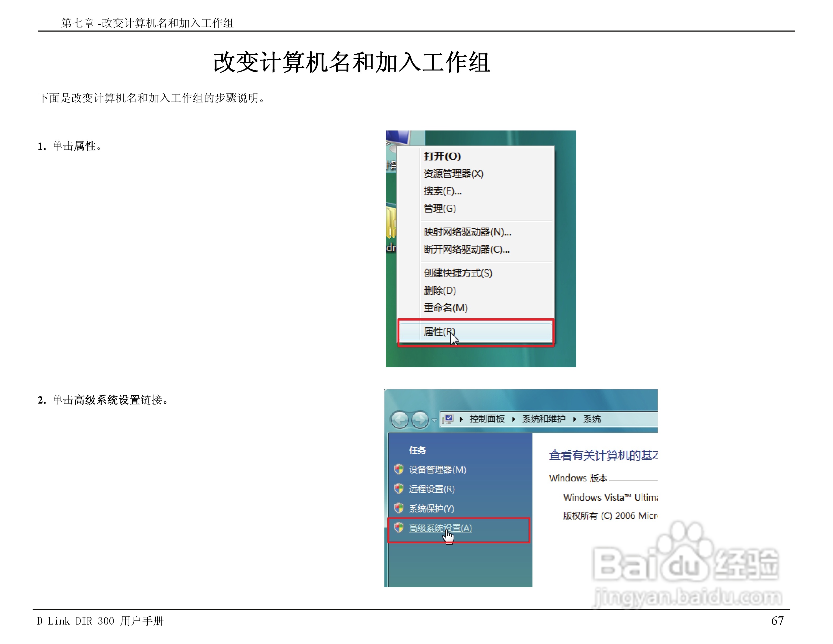This screenshot has height=644, width=833.
Task: Click shield icon beside 远程设置(R)
Action: (x=399, y=488)
